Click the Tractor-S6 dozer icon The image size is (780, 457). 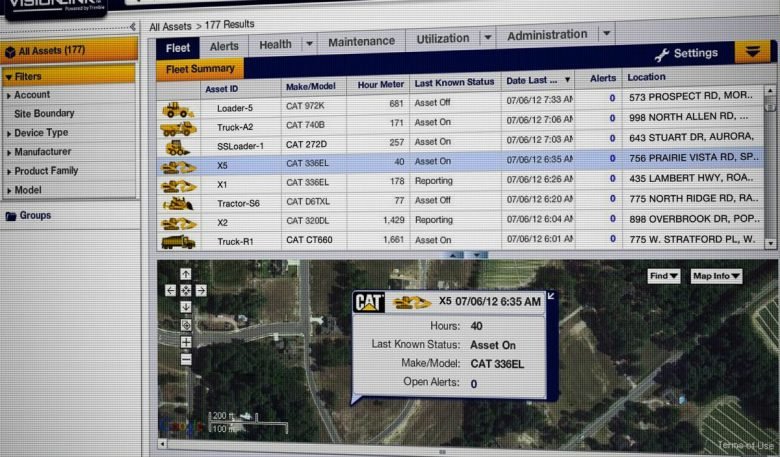point(178,204)
